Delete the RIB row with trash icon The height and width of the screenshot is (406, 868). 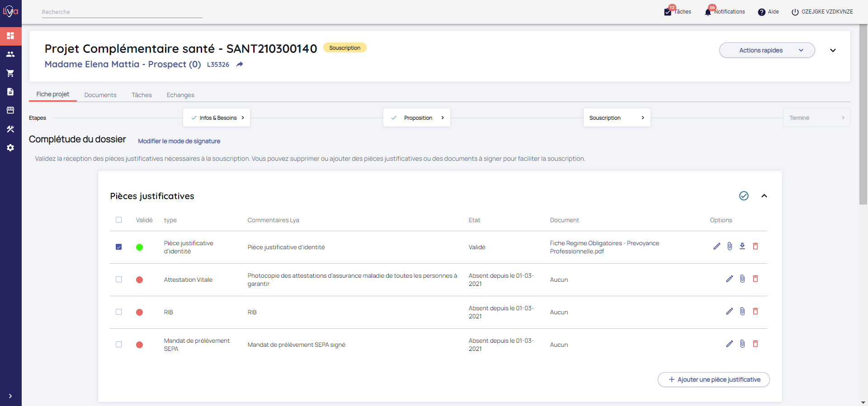pos(755,311)
